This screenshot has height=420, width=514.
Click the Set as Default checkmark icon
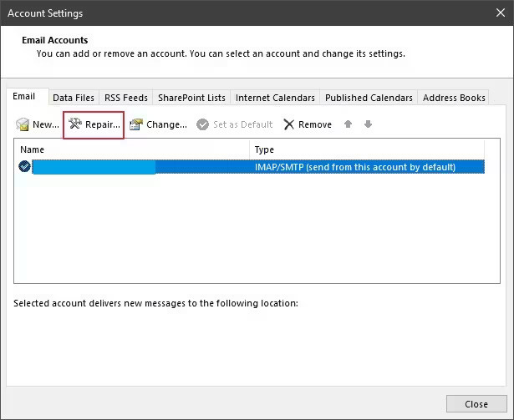click(202, 124)
